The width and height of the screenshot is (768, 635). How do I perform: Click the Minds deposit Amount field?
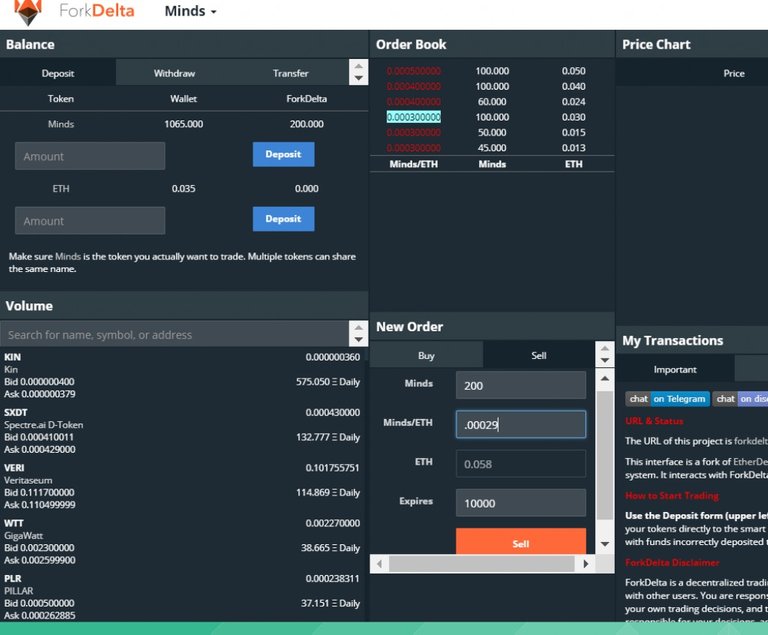point(90,156)
